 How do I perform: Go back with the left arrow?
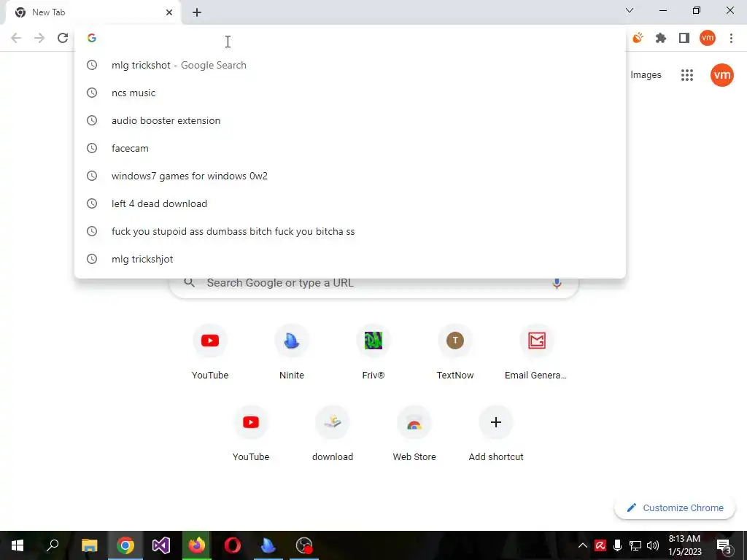pos(16,38)
